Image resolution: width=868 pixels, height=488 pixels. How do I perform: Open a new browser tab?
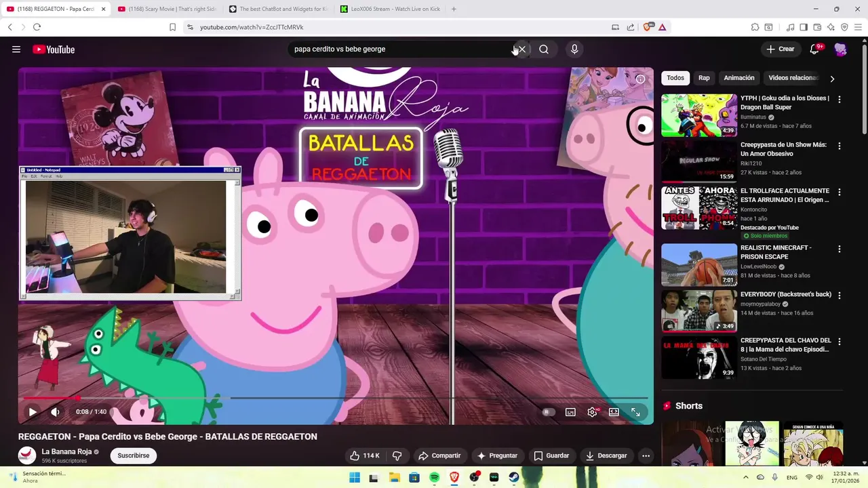point(454,9)
